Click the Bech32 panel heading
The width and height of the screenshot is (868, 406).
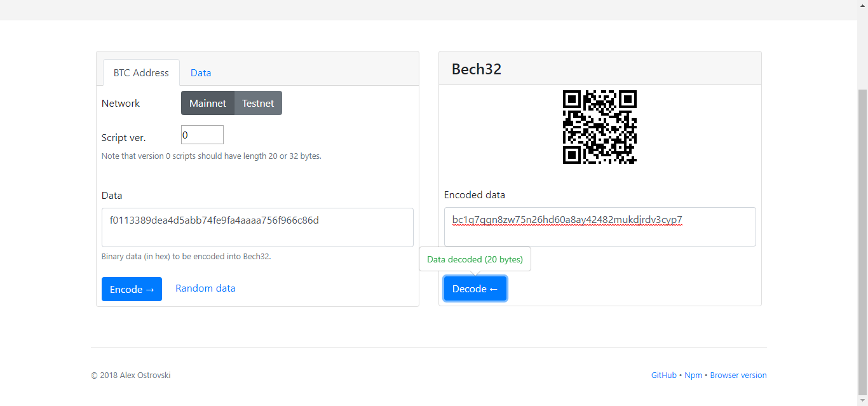point(477,69)
